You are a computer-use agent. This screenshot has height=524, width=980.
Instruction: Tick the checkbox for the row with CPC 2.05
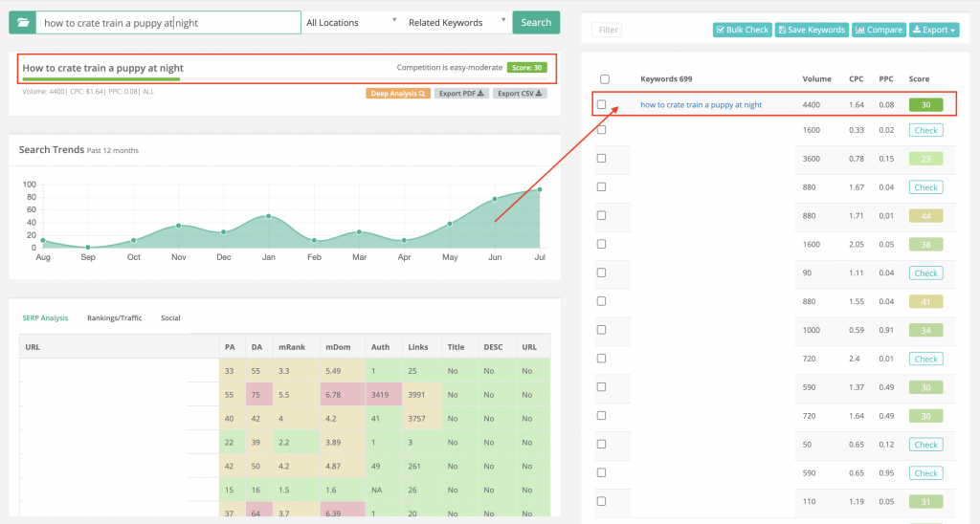coord(601,244)
